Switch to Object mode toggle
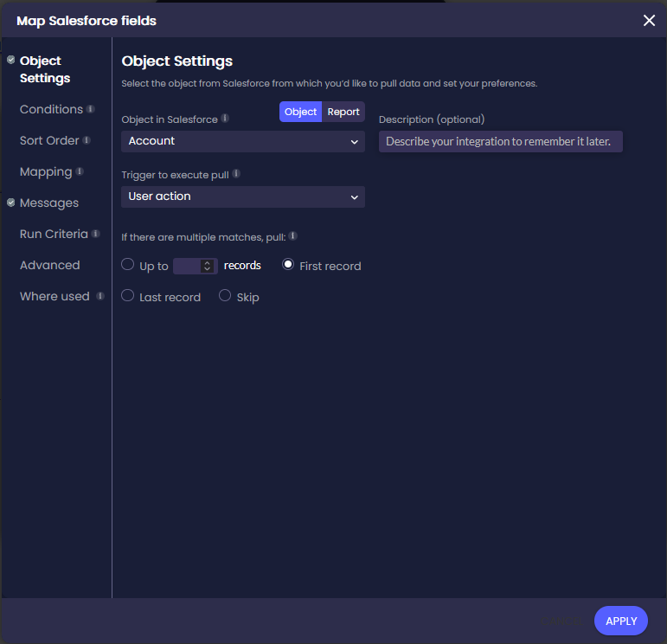 coord(300,112)
